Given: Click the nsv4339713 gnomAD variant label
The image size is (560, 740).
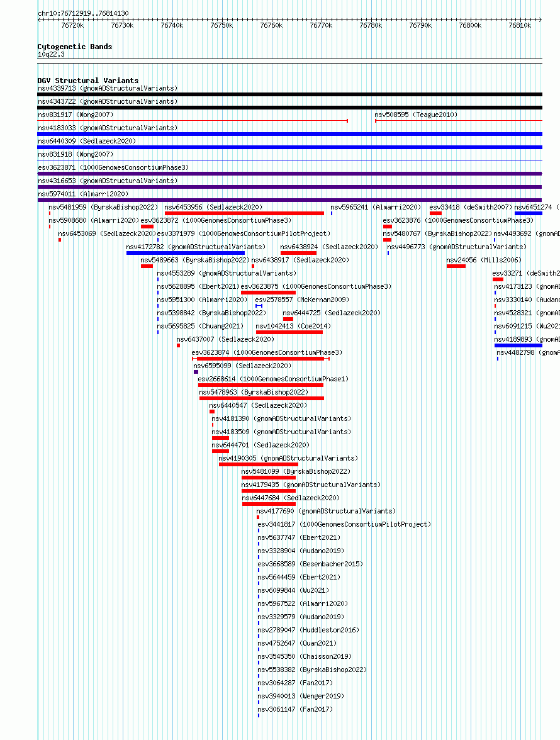Looking at the screenshot, I should (x=108, y=88).
